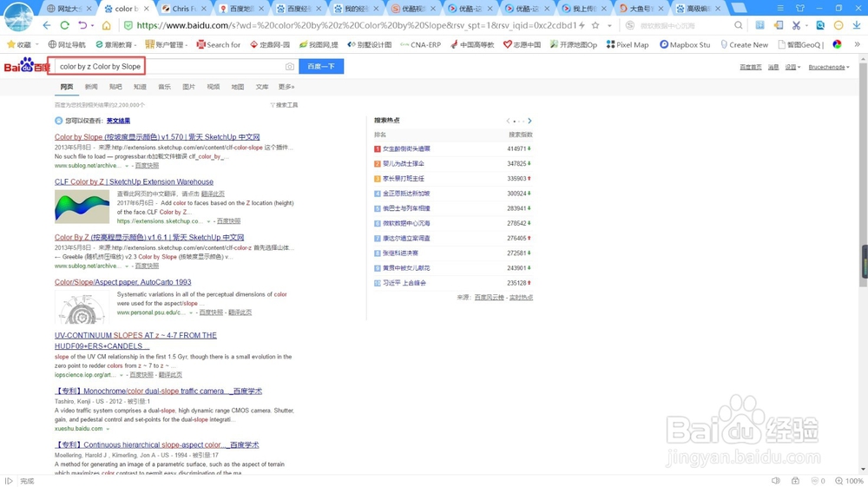Click the browser address bar URL

click(357, 25)
